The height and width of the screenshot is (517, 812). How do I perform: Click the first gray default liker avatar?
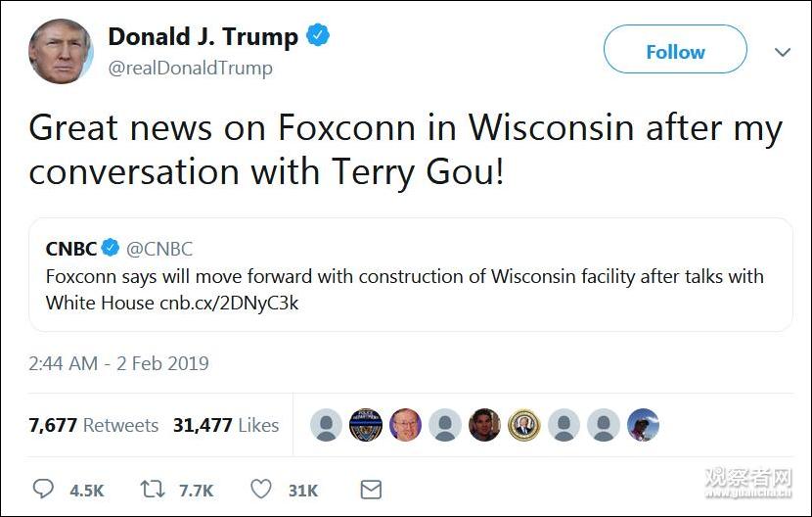[x=326, y=425]
